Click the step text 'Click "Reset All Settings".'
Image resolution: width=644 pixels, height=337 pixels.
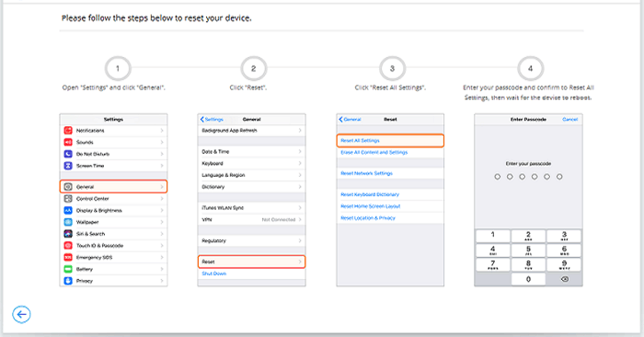pyautogui.click(x=390, y=87)
